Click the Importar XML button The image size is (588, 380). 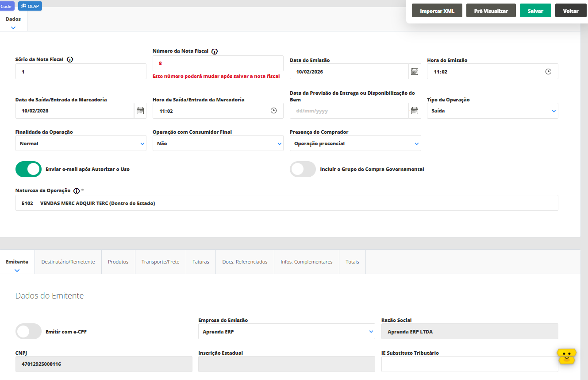click(437, 11)
